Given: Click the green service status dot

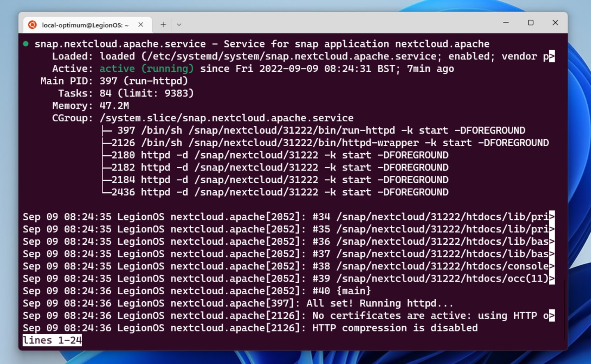Looking at the screenshot, I should tap(26, 44).
